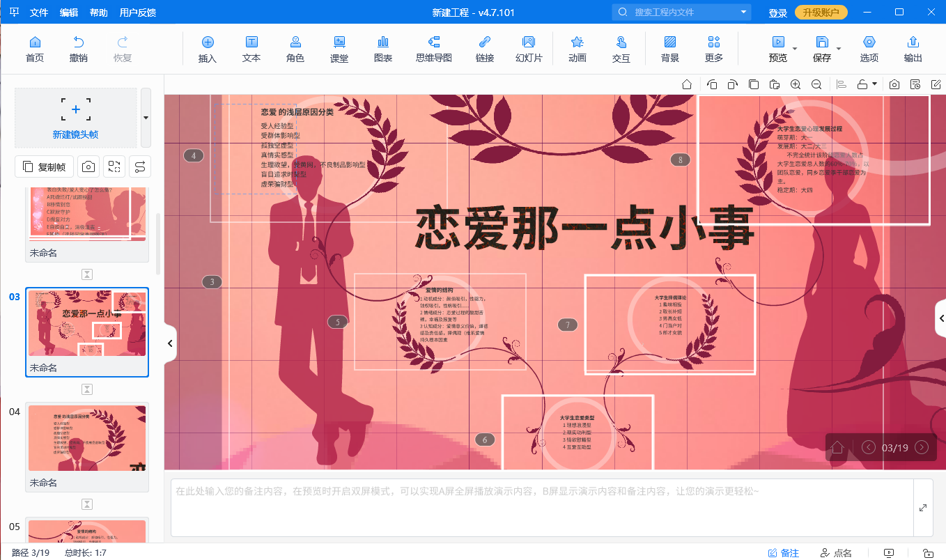Click the 搜索工程内文件 search field

(x=681, y=13)
